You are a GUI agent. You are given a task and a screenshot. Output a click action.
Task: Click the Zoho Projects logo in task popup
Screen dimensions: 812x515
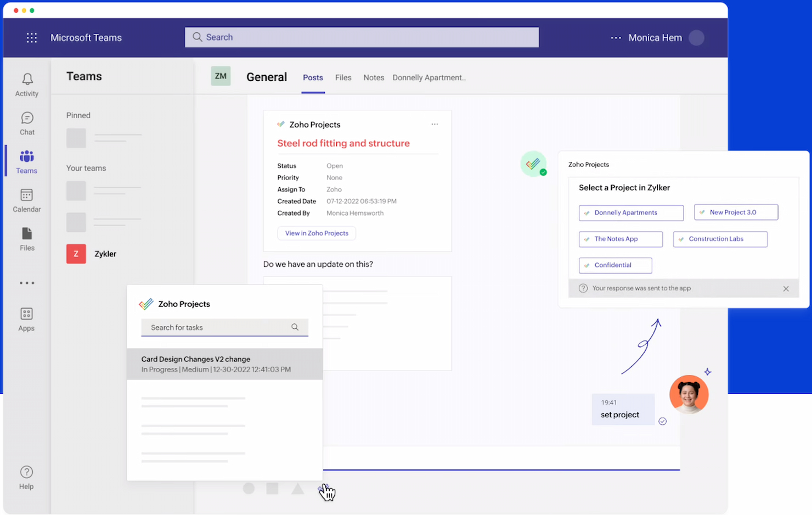(146, 304)
